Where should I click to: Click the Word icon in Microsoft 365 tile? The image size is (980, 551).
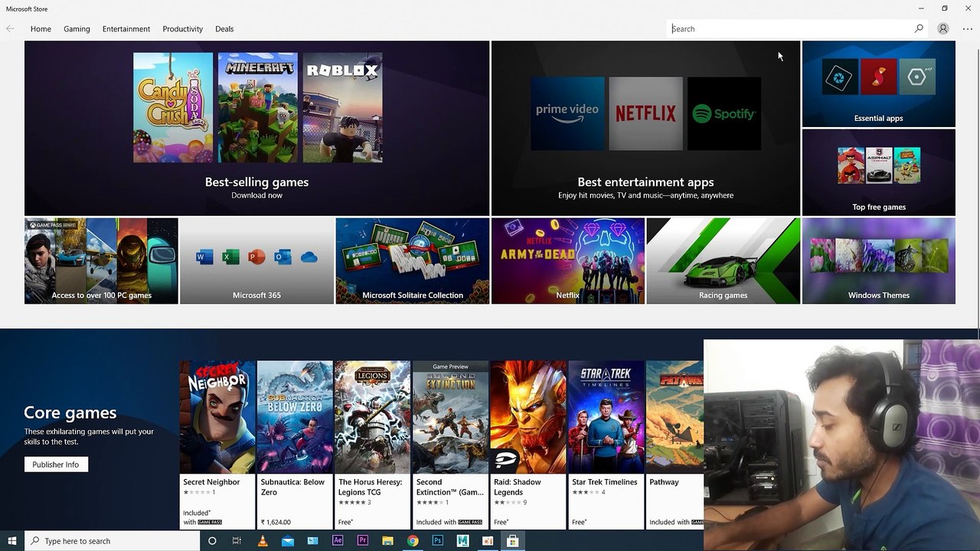[204, 257]
